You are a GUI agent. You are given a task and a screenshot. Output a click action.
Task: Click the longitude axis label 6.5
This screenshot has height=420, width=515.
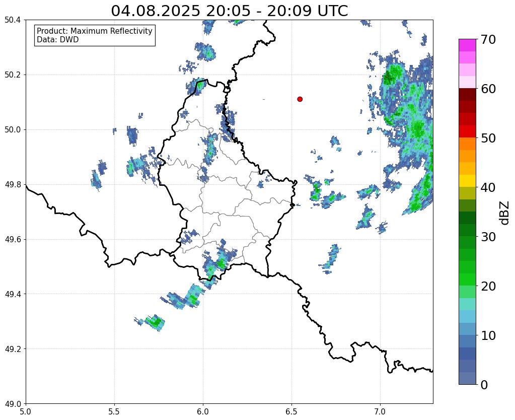pyautogui.click(x=291, y=411)
